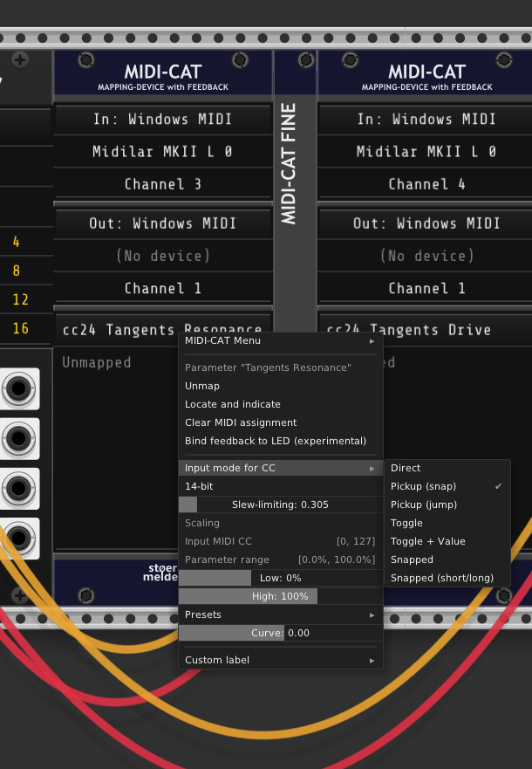532x769 pixels.
Task: Click the bottom-right screw of right MIDI-CAT
Action: coord(504,595)
